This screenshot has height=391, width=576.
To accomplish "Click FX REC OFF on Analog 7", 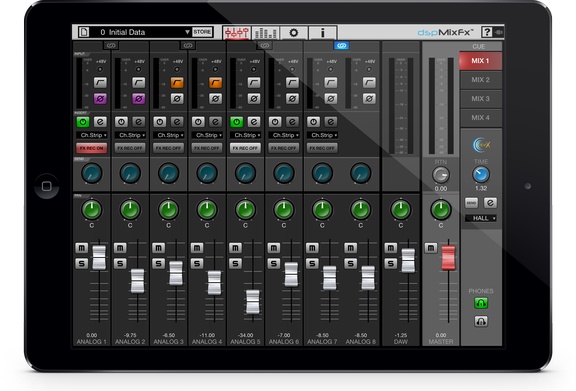I will pyautogui.click(x=322, y=148).
